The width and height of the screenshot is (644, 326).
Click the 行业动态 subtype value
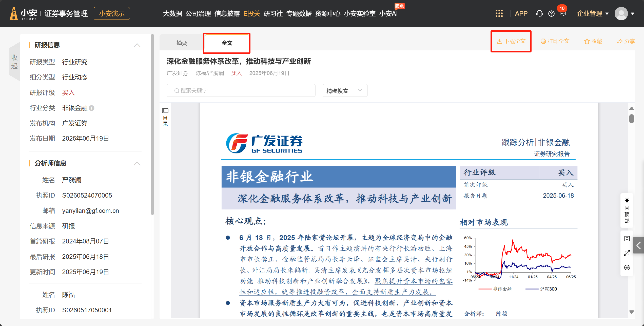(x=75, y=77)
